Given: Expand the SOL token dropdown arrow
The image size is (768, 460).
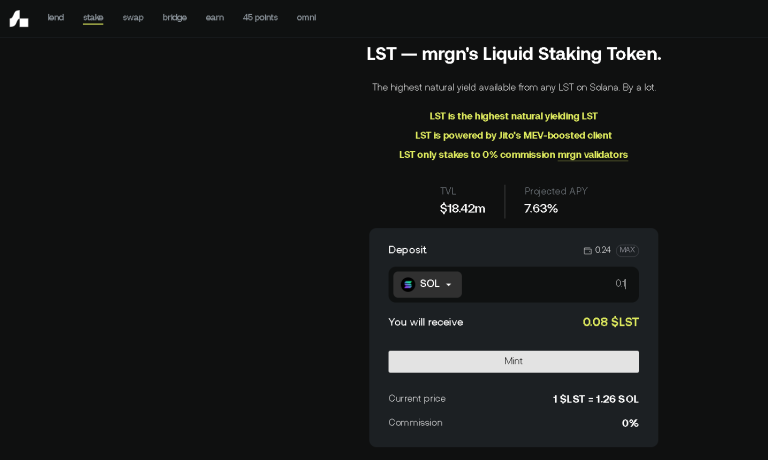Looking at the screenshot, I should click(x=448, y=285).
